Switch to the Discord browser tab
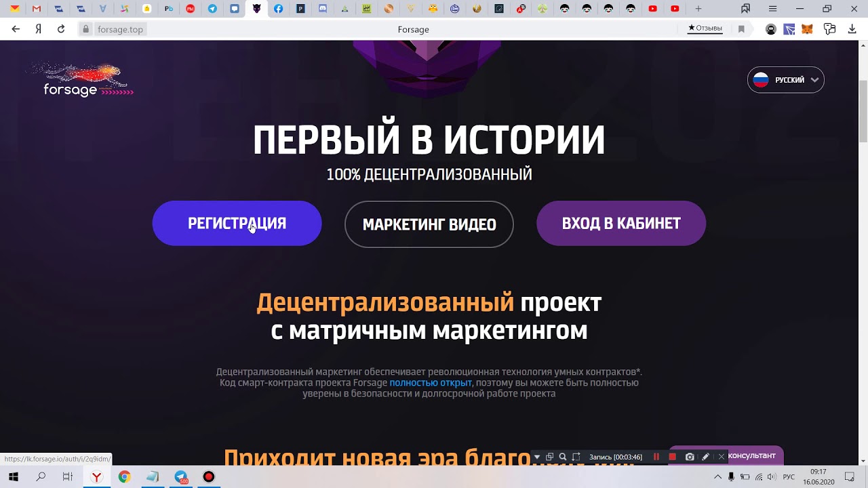This screenshot has width=868, height=488. 323,9
